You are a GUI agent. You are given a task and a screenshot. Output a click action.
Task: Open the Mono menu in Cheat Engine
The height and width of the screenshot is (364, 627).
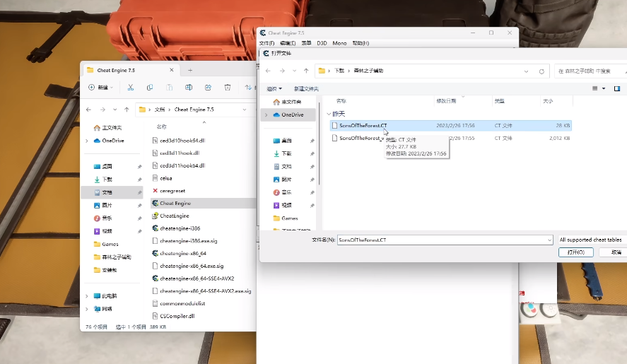point(339,43)
